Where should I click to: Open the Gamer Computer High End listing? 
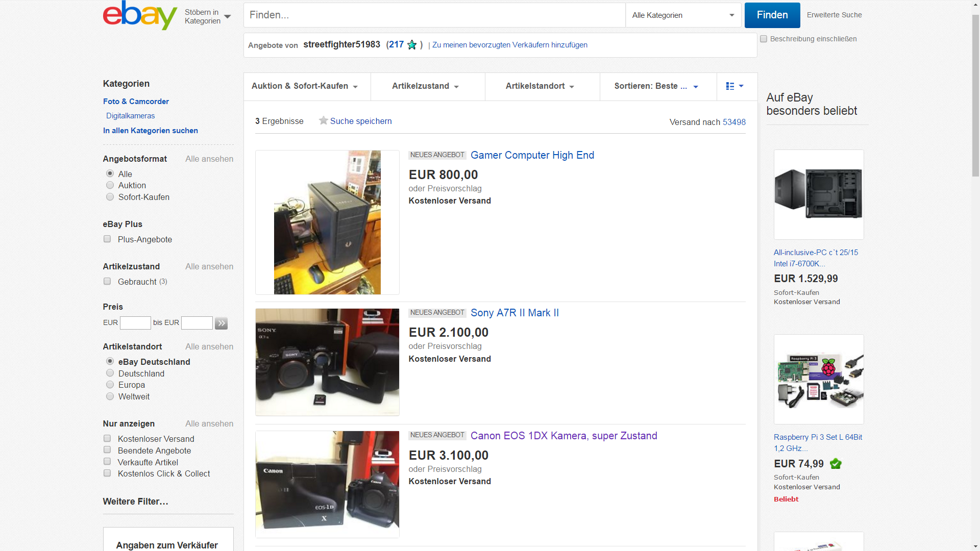[532, 155]
